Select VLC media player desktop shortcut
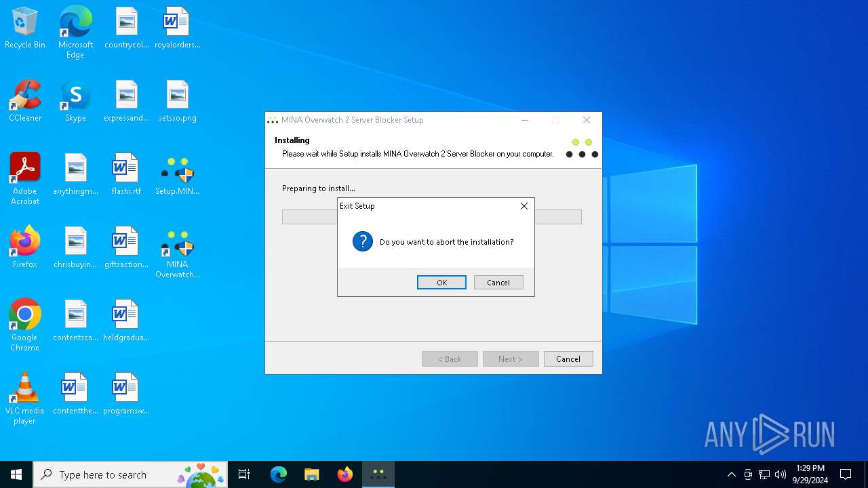 point(25,399)
